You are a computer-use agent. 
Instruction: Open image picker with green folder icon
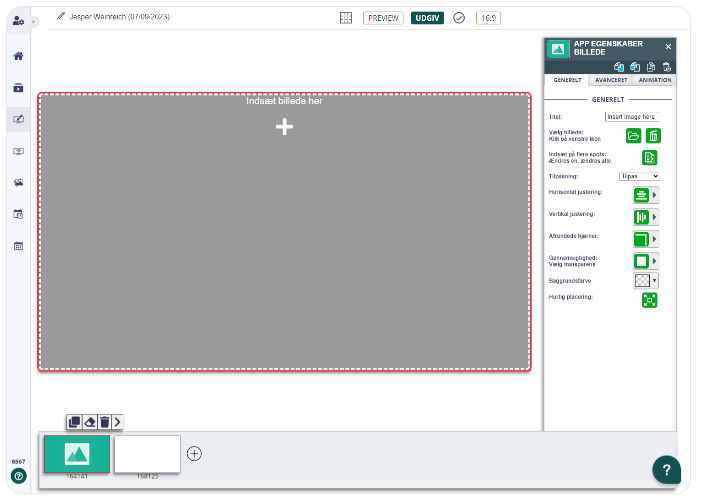[x=633, y=136]
